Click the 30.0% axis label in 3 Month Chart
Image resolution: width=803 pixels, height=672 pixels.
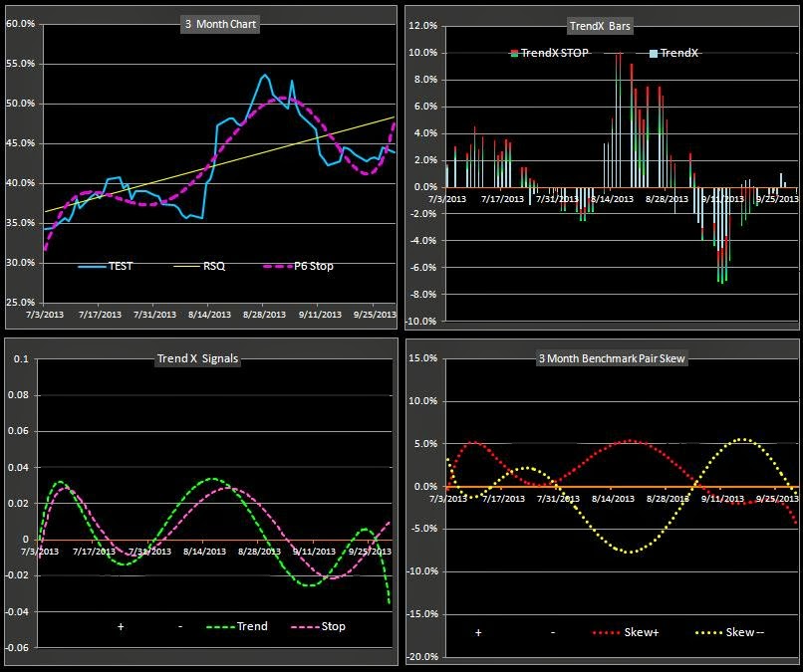coord(21,263)
